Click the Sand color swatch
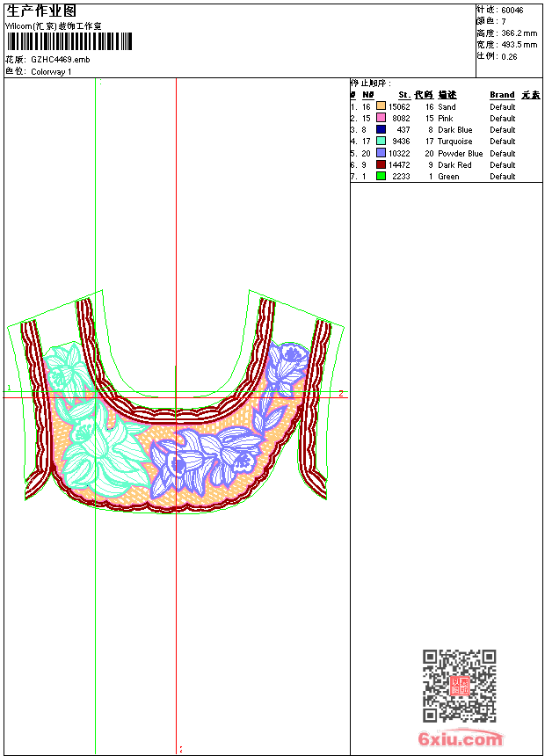The image size is (545, 756). [x=381, y=106]
